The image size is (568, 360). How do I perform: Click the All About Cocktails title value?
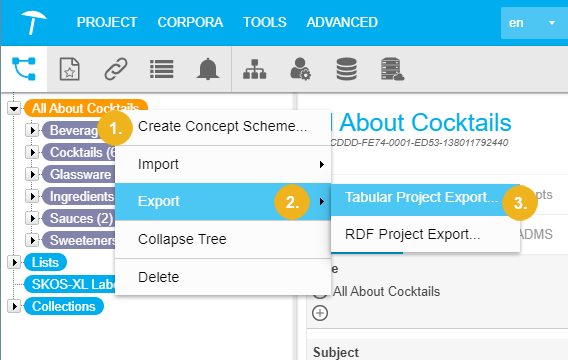click(386, 292)
